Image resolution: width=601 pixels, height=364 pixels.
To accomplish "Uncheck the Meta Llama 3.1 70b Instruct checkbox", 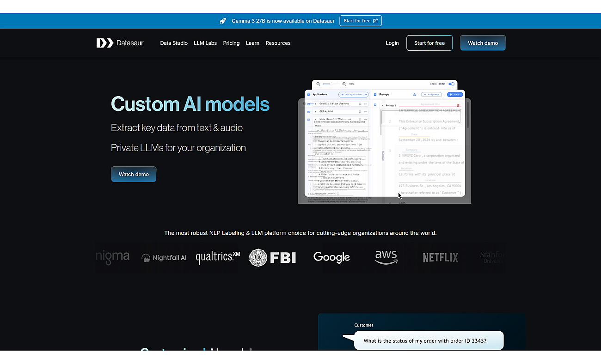I will 308,120.
